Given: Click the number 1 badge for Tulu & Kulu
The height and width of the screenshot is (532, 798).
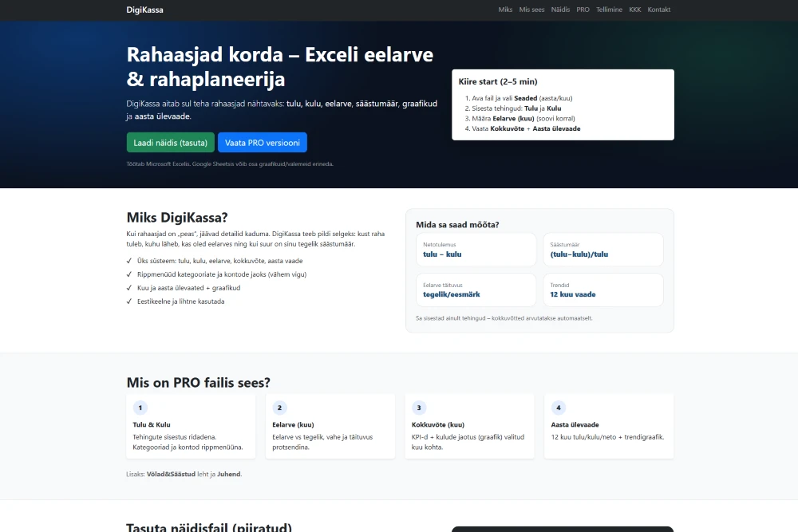Looking at the screenshot, I should click(x=140, y=408).
